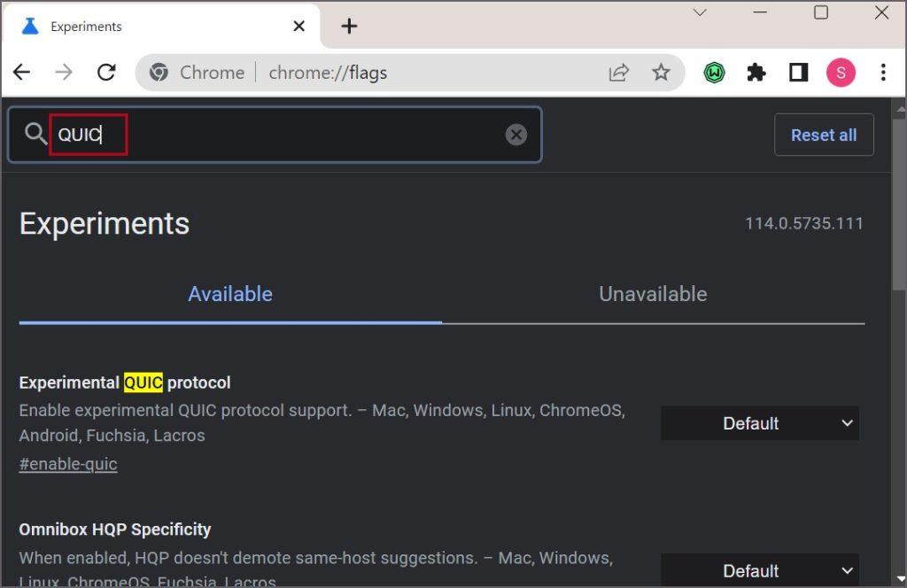This screenshot has height=588, width=907.
Task: Click inside the flags search box
Action: coord(275,135)
